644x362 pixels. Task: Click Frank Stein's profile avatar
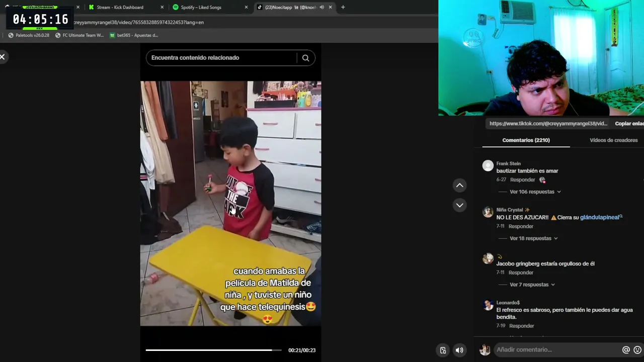[488, 166]
